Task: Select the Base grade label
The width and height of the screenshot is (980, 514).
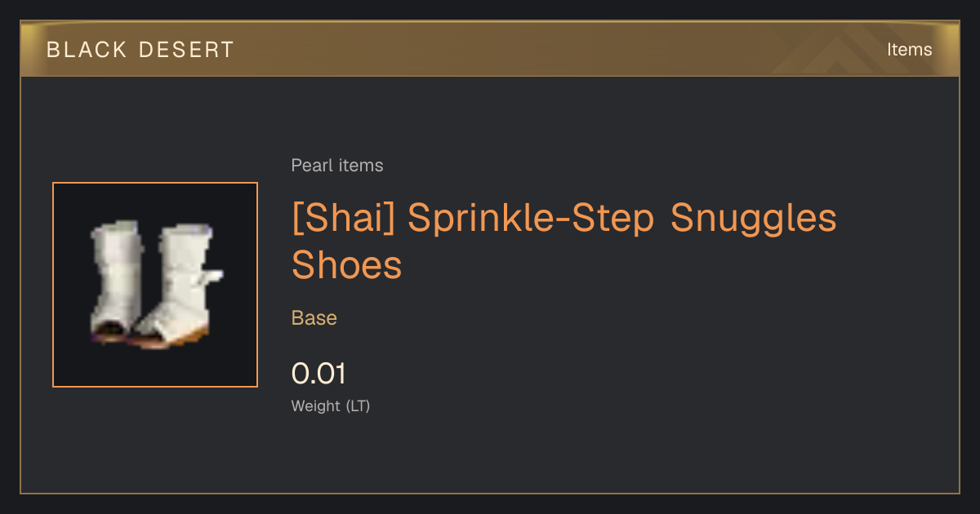Action: click(314, 318)
